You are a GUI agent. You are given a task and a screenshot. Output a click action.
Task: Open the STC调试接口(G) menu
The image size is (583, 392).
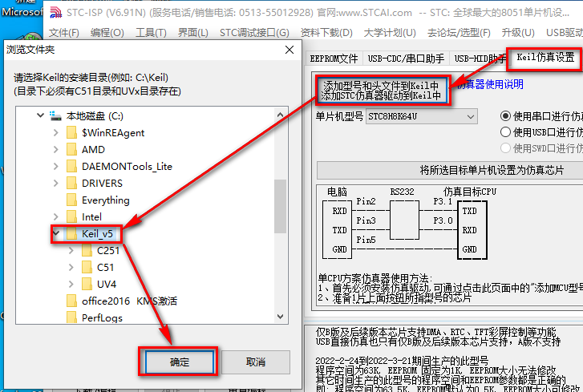254,33
